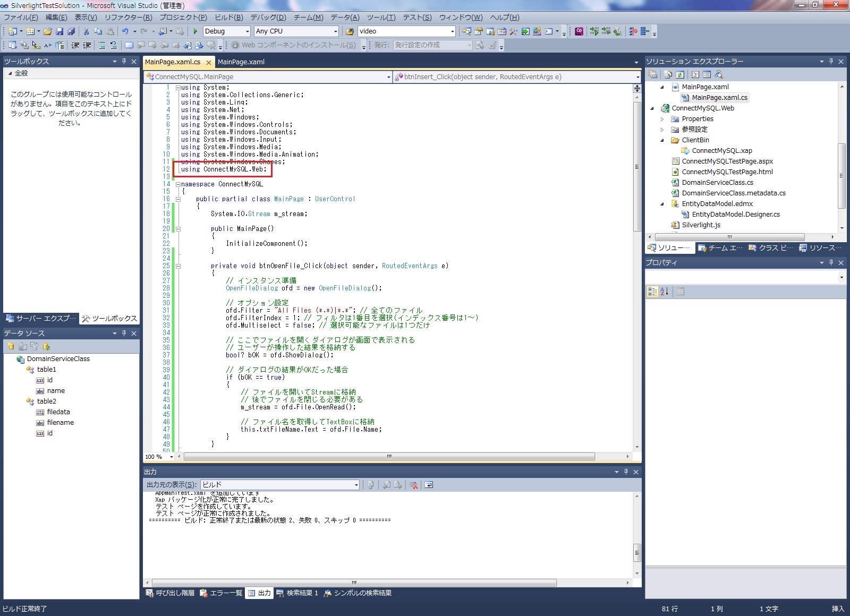Decrease line indent icon
Screen dimensions: 850x616
pyautogui.click(x=75, y=45)
